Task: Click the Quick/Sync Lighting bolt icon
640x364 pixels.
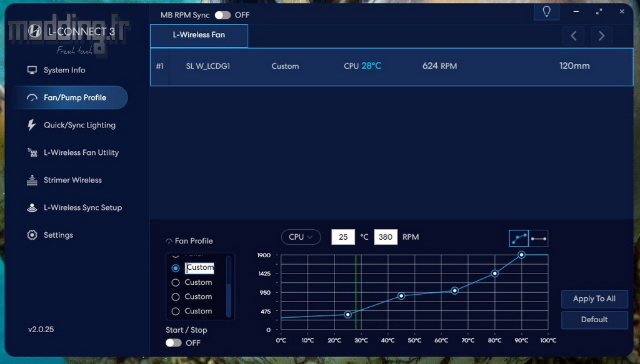Action: pyautogui.click(x=32, y=125)
